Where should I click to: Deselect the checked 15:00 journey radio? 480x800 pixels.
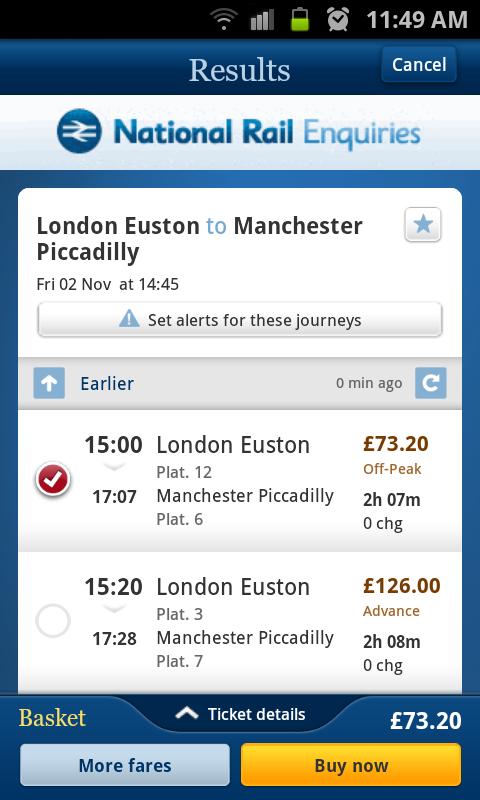[53, 479]
